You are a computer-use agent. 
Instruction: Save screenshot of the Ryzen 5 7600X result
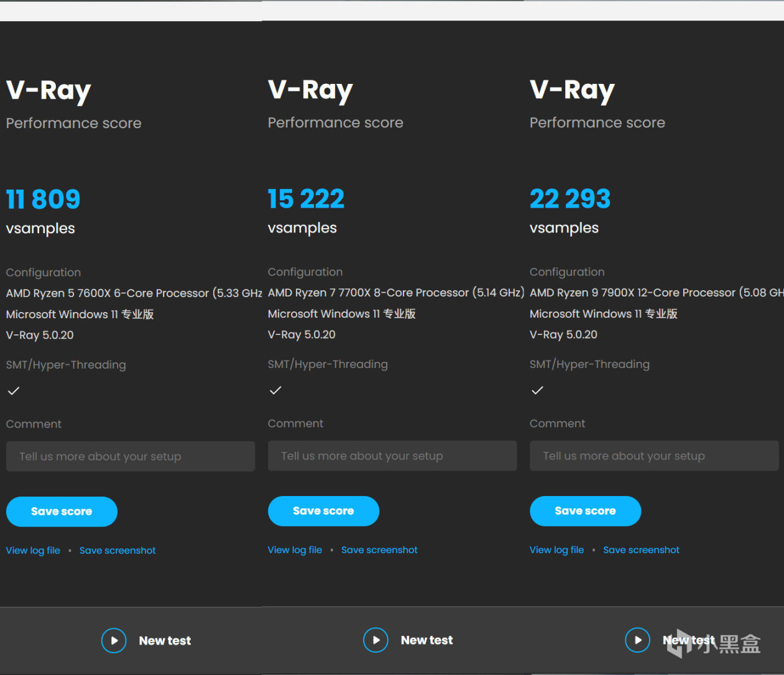coord(118,551)
